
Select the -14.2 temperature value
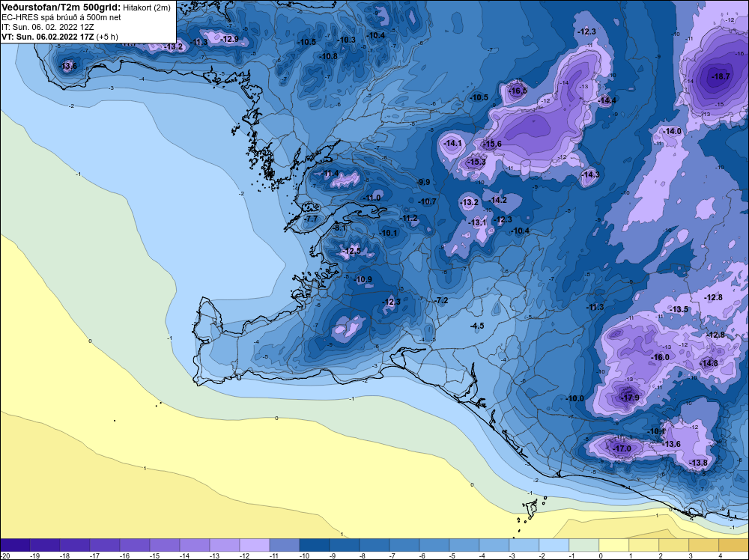pos(498,200)
